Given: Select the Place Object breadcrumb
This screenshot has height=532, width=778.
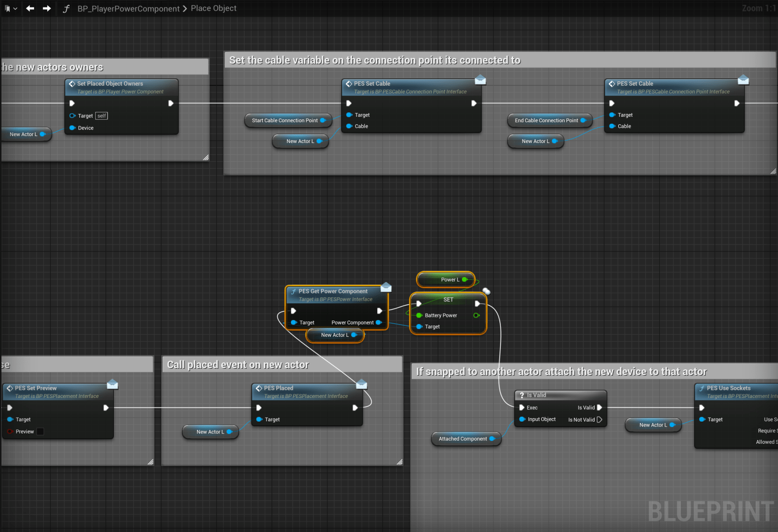Looking at the screenshot, I should 213,8.
